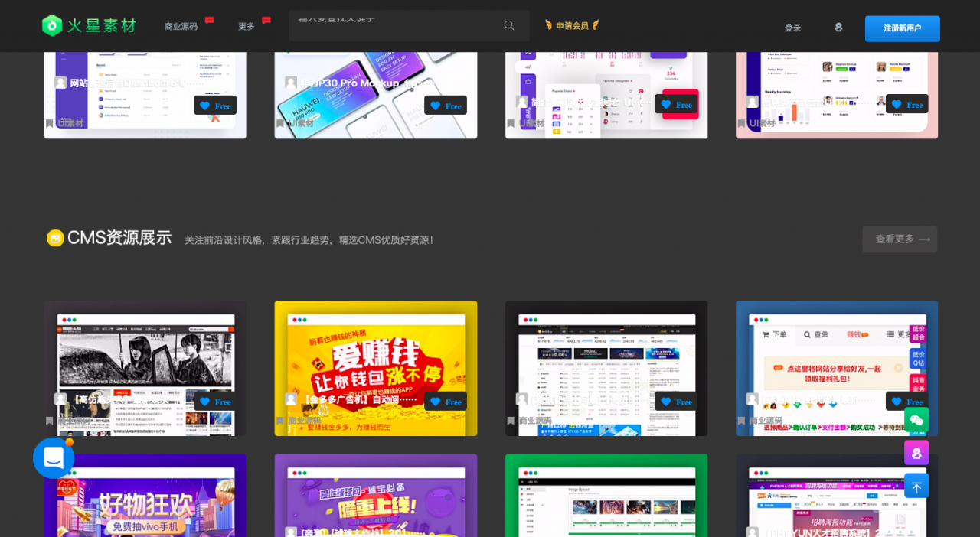Image resolution: width=980 pixels, height=537 pixels.
Task: Open the 更多 dropdown menu
Action: pyautogui.click(x=245, y=25)
